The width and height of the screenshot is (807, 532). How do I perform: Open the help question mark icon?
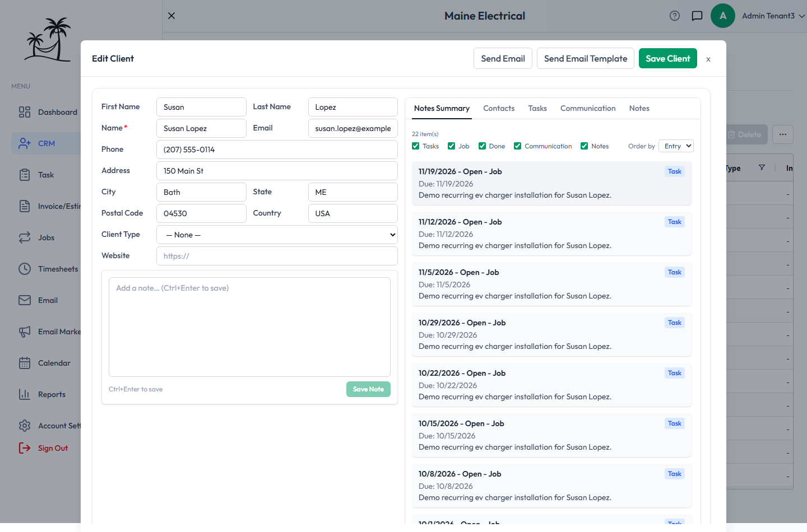click(x=675, y=16)
